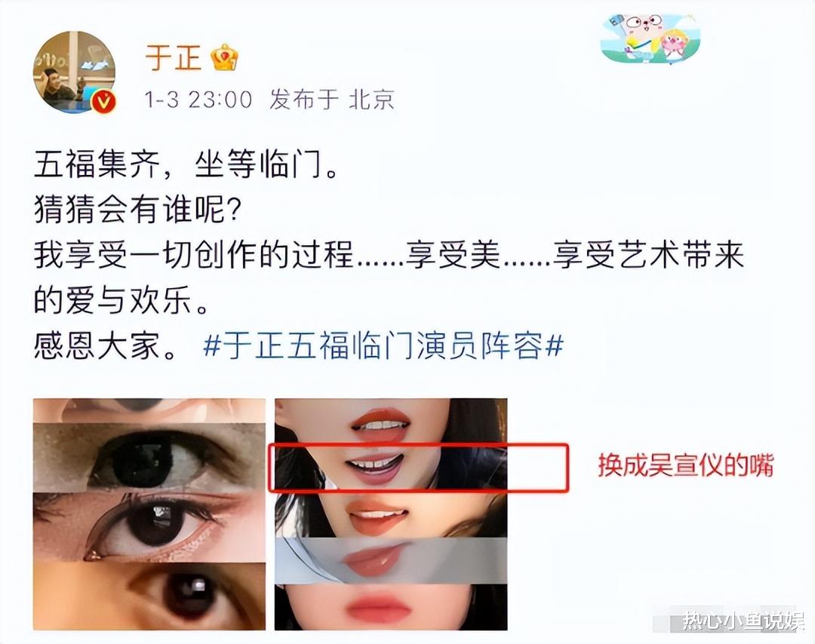Click the username 于正

tap(173, 57)
